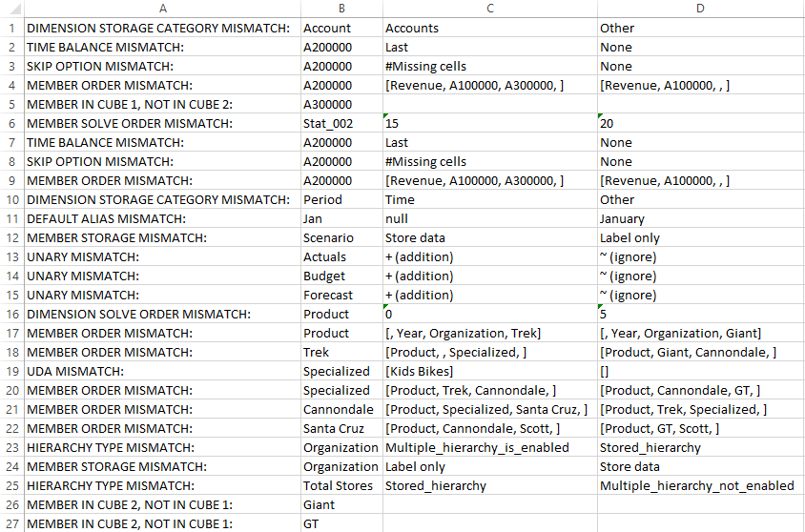This screenshot has width=805, height=532.
Task: Click the 'Period' cell
Action: click(x=341, y=199)
